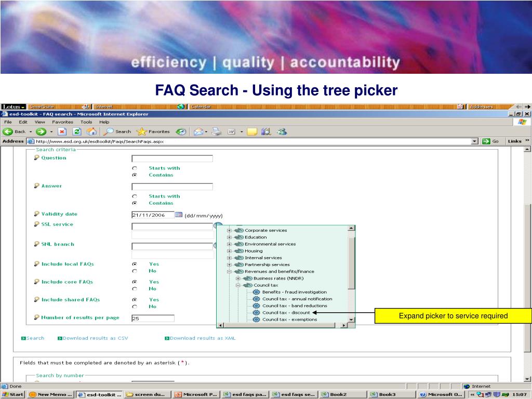This screenshot has height=399, width=532.
Task: Click the Mail envelope toolbar icon
Action: click(x=198, y=131)
